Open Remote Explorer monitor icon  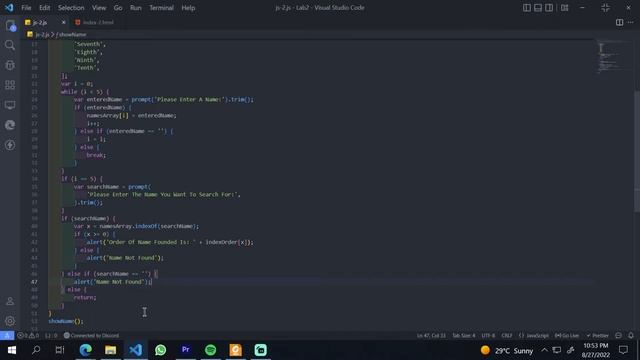(10, 105)
